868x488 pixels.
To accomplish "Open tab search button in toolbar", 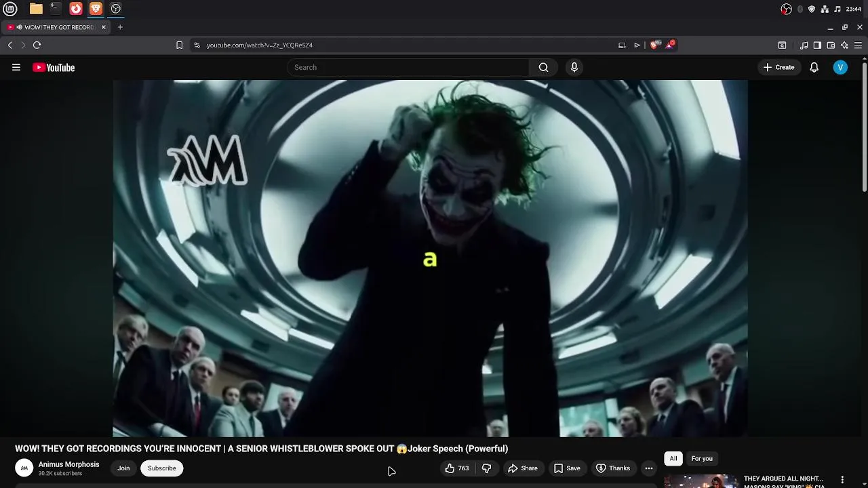I will click(x=782, y=45).
